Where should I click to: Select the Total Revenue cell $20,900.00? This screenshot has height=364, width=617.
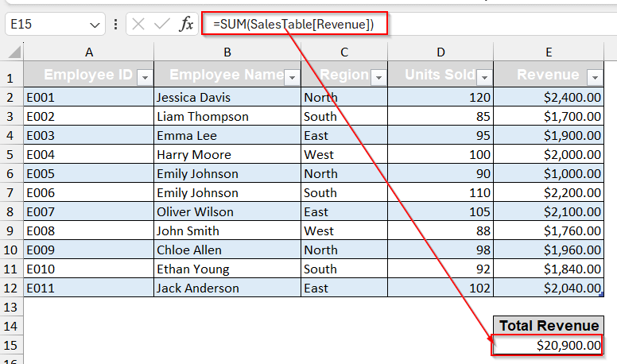[x=548, y=345]
